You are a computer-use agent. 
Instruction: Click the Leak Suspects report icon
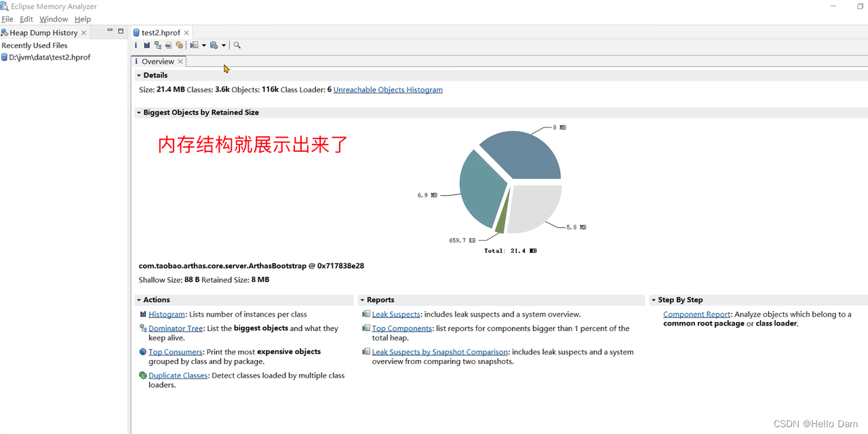tap(366, 315)
